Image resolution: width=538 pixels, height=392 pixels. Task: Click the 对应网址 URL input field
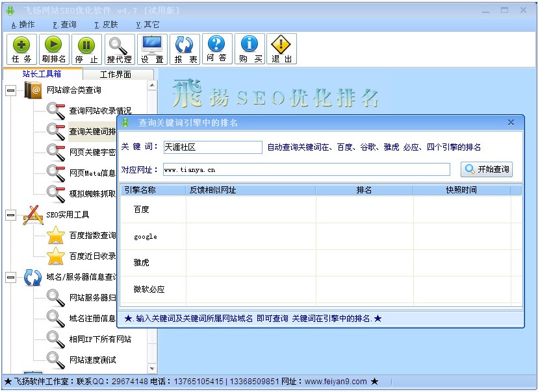pyautogui.click(x=305, y=169)
